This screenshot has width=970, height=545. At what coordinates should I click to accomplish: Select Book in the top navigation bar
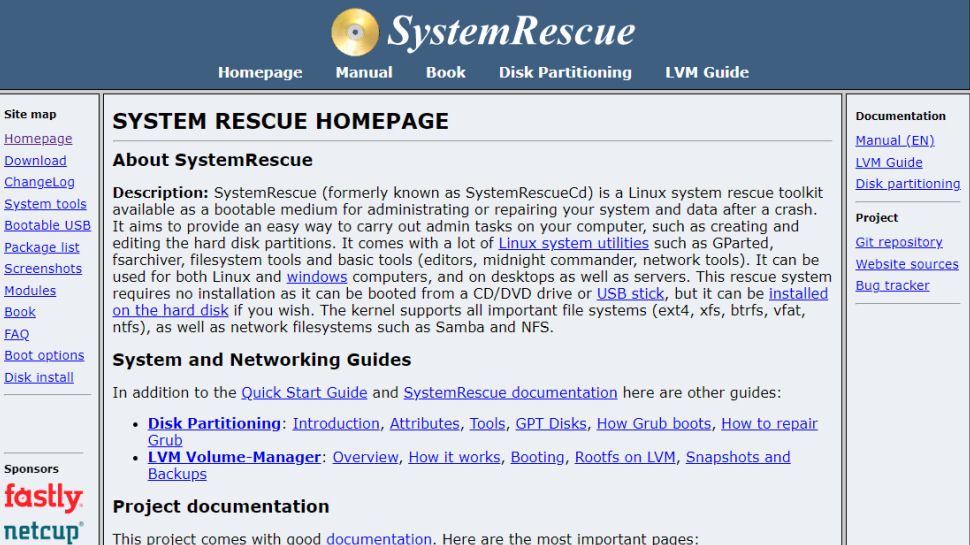pyautogui.click(x=445, y=72)
